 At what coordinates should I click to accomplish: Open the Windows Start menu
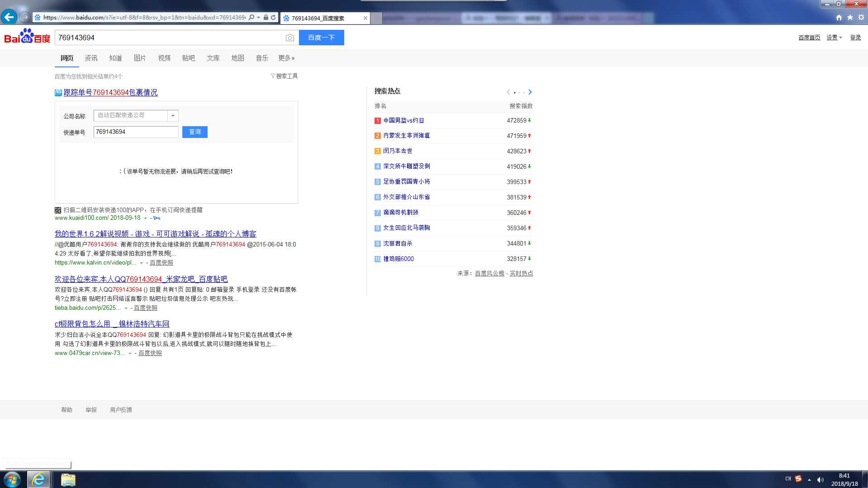[12, 479]
